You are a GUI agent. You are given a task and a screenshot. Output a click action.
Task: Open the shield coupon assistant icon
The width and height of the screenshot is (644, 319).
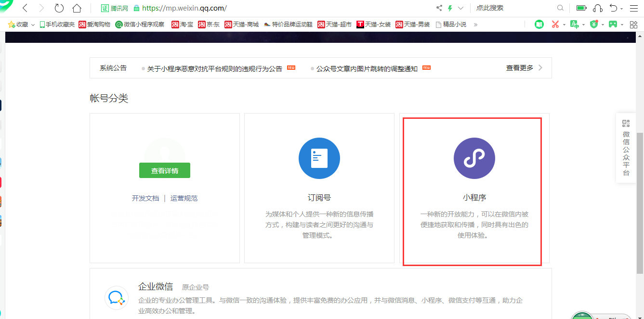[593, 24]
